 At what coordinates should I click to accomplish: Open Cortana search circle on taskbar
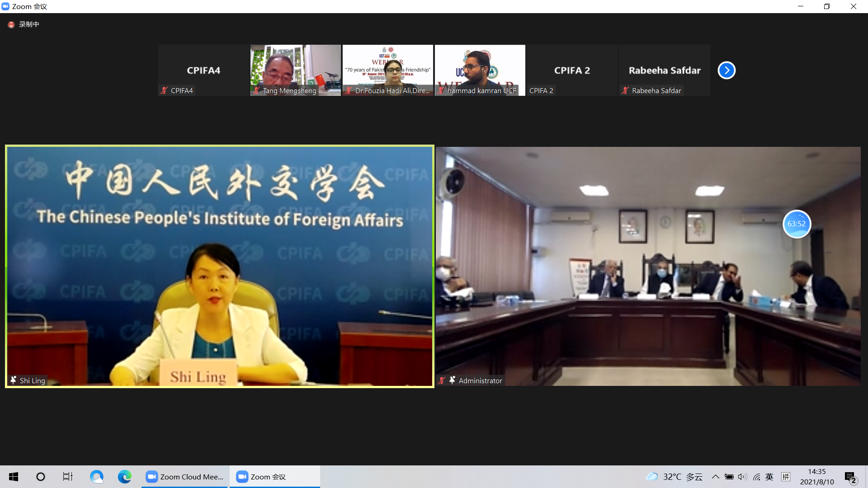41,477
